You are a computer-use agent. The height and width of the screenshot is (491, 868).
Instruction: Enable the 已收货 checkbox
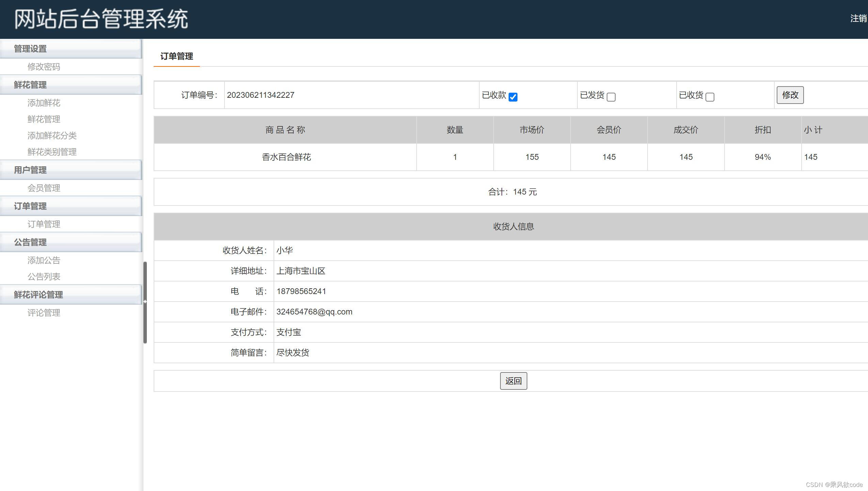(710, 97)
